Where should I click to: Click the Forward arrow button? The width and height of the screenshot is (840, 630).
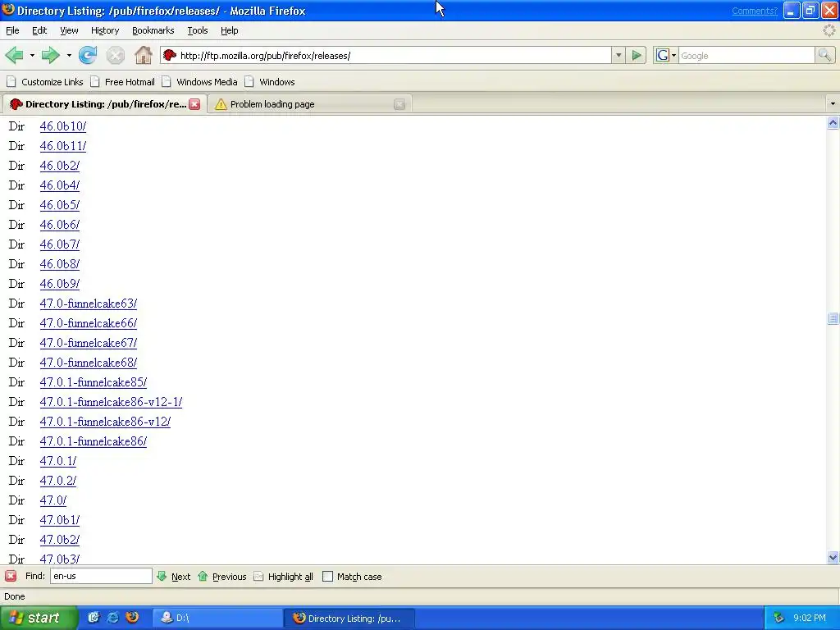[x=50, y=55]
